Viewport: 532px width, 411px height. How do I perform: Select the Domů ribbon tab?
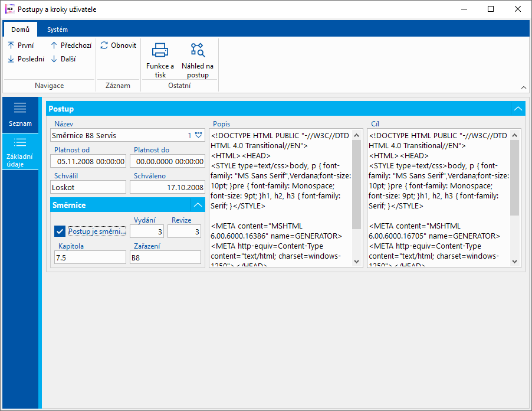coord(20,30)
